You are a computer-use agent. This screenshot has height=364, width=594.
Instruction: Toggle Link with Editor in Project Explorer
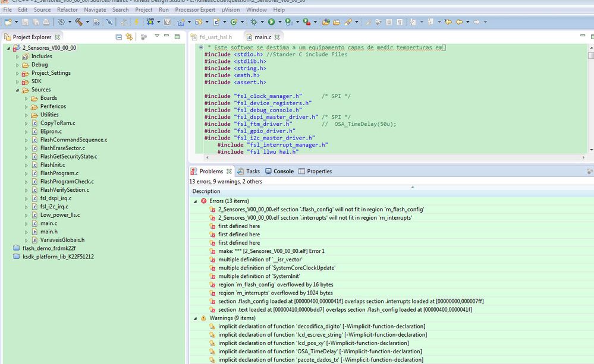point(129,37)
